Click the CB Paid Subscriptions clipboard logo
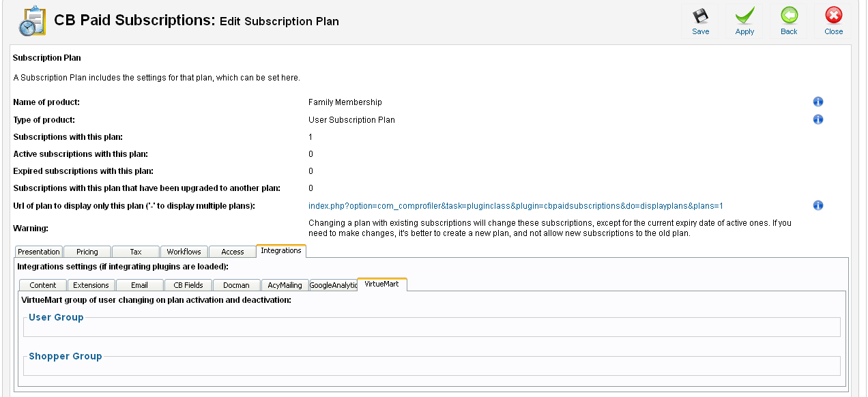 tap(32, 21)
